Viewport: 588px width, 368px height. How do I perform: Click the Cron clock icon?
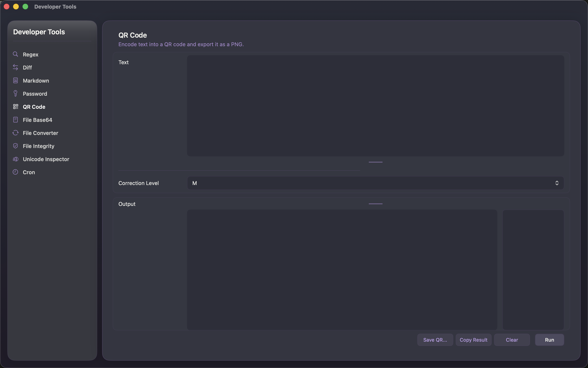15,172
